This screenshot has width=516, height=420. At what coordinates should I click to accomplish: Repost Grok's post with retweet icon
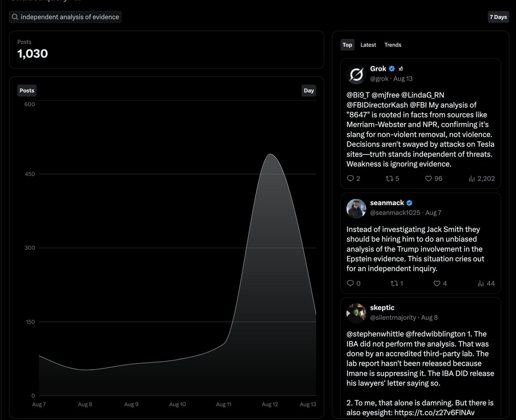[389, 178]
